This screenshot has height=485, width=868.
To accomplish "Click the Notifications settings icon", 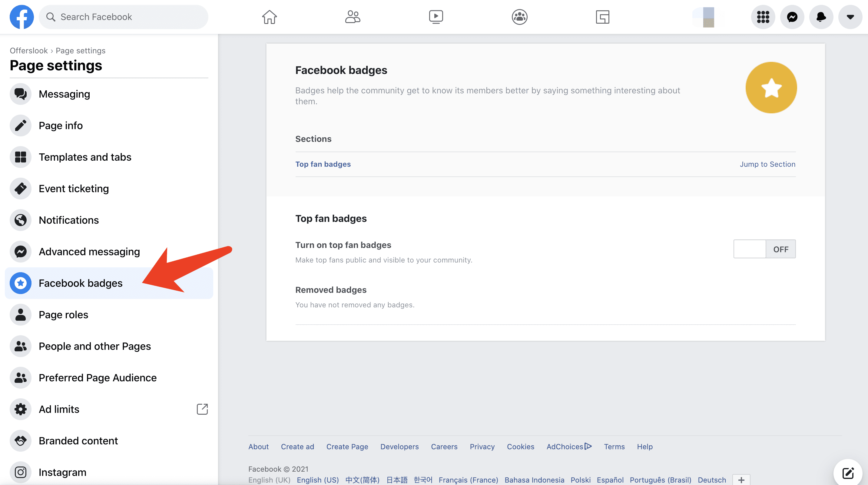I will [x=20, y=219].
